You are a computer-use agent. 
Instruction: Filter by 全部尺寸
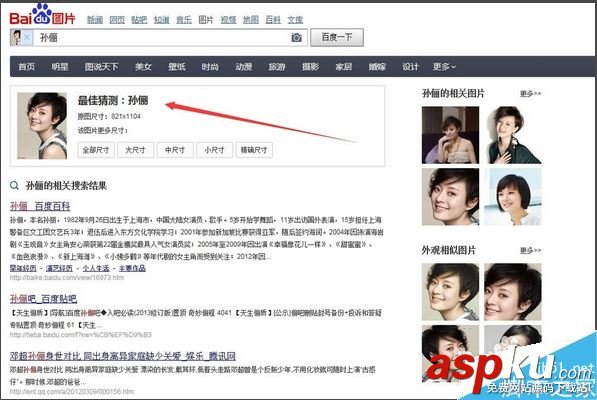pos(96,150)
